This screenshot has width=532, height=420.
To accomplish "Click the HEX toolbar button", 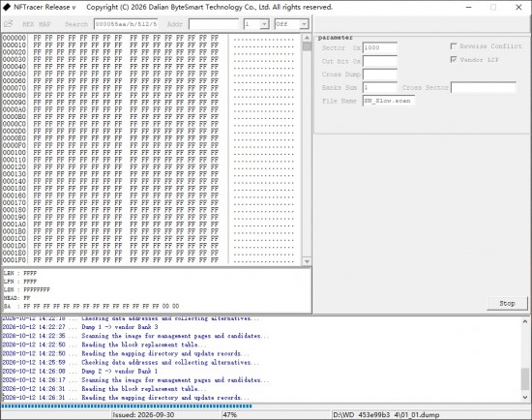I will pyautogui.click(x=28, y=24).
